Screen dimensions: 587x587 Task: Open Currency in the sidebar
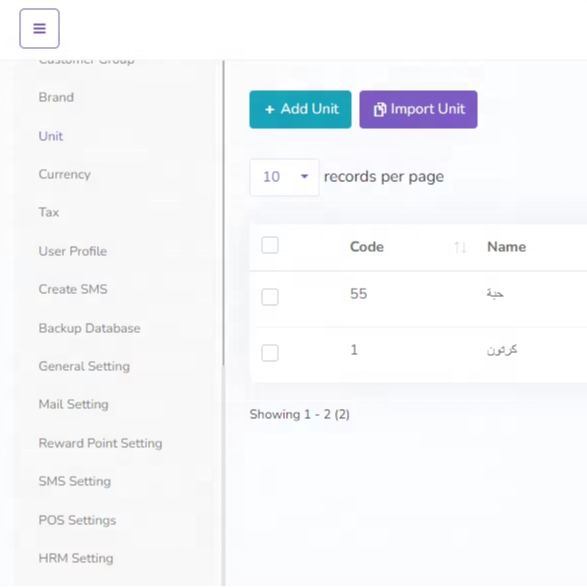pyautogui.click(x=64, y=174)
